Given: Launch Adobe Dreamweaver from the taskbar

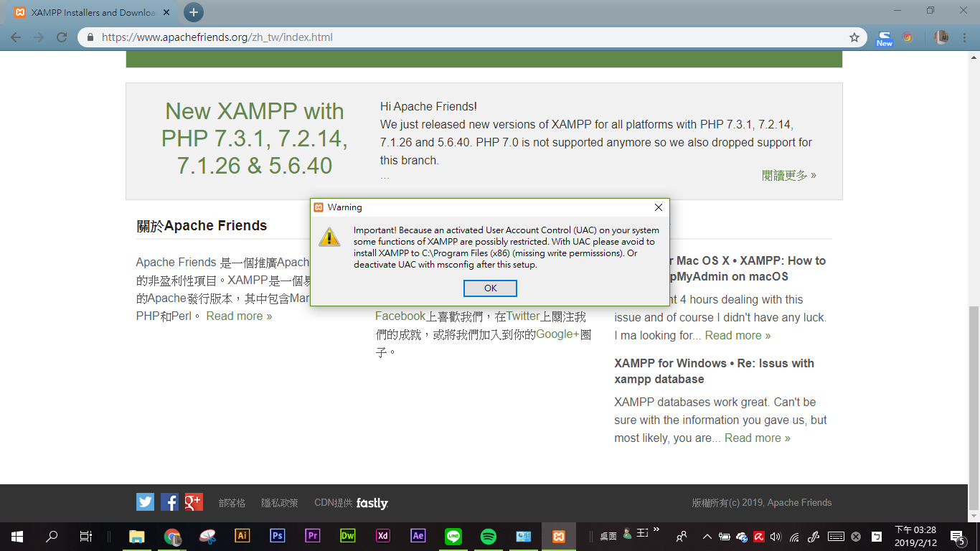Looking at the screenshot, I should (348, 536).
